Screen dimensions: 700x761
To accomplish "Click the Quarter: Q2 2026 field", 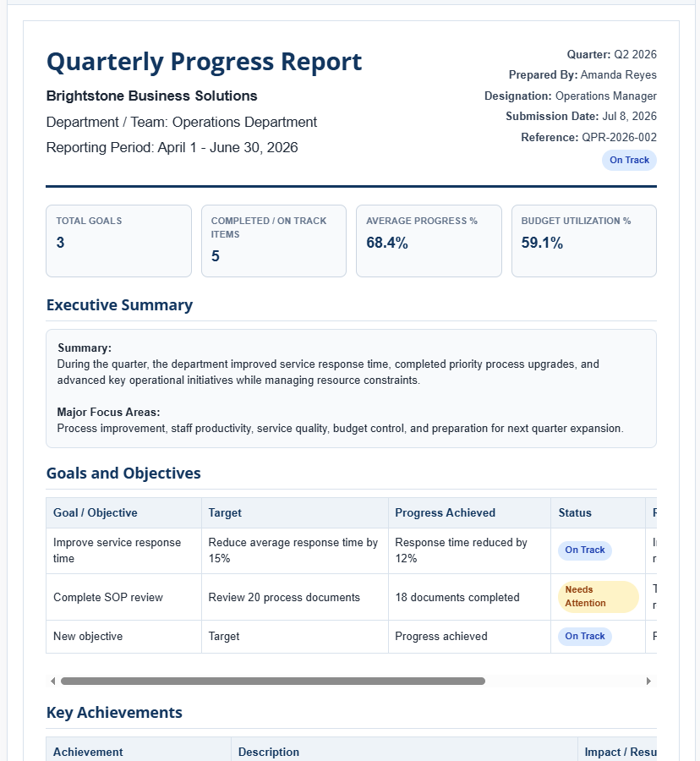I will pos(612,54).
